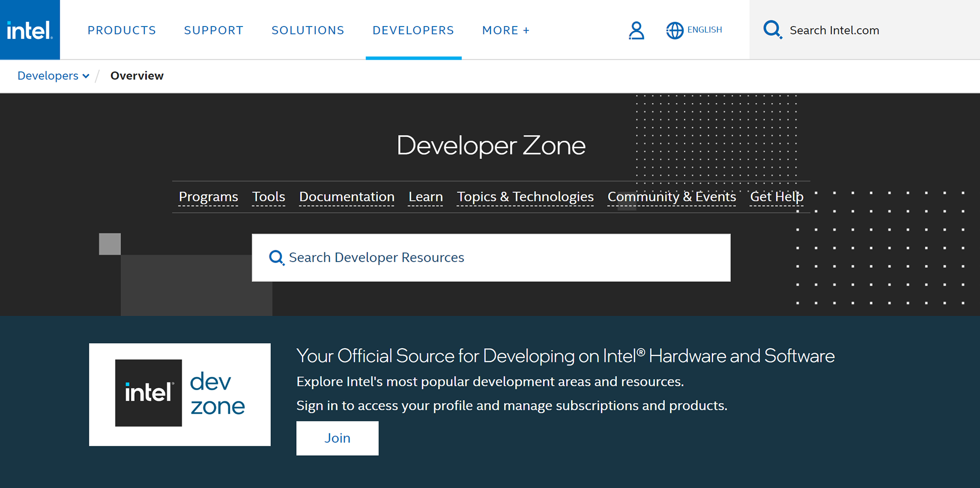Screen dimensions: 980x488
Task: Click the Overview breadcrumb text
Action: [137, 75]
